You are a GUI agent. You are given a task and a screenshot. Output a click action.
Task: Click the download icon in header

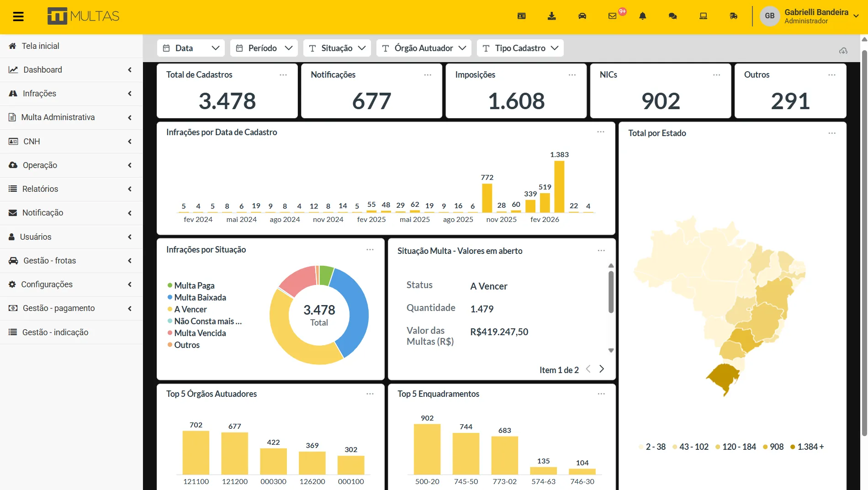coord(552,16)
